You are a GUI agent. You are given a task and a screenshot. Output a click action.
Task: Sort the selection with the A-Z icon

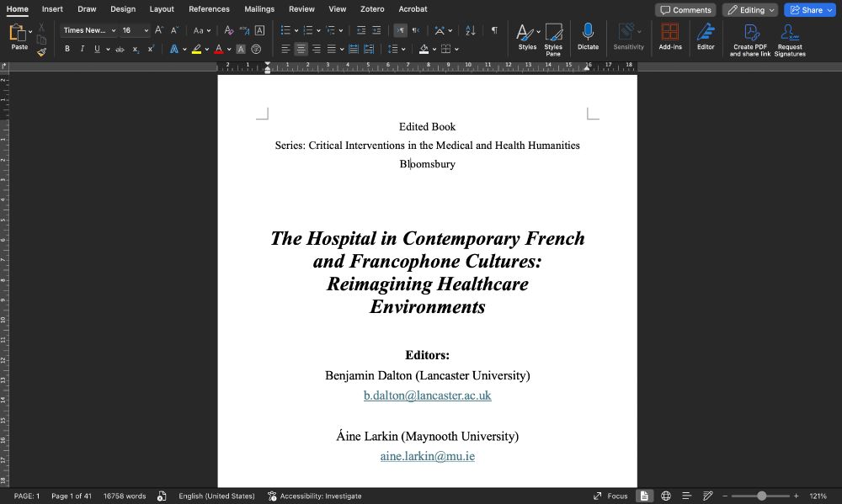tap(471, 30)
